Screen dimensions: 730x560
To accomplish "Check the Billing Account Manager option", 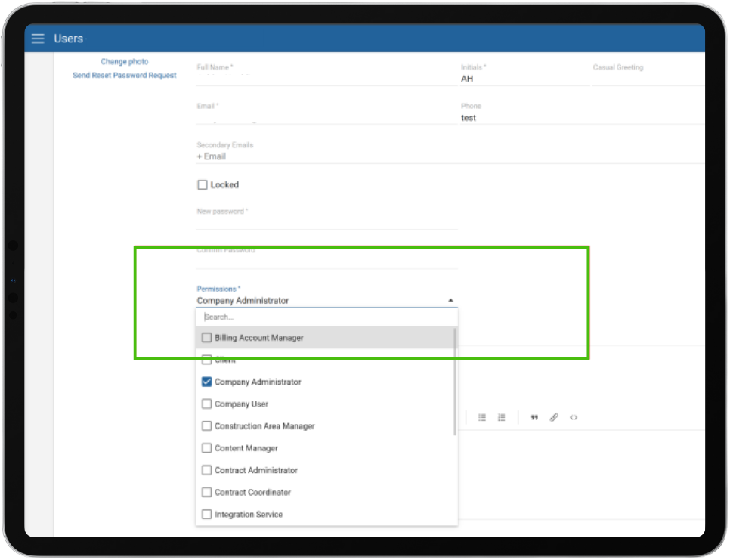I will [x=207, y=338].
